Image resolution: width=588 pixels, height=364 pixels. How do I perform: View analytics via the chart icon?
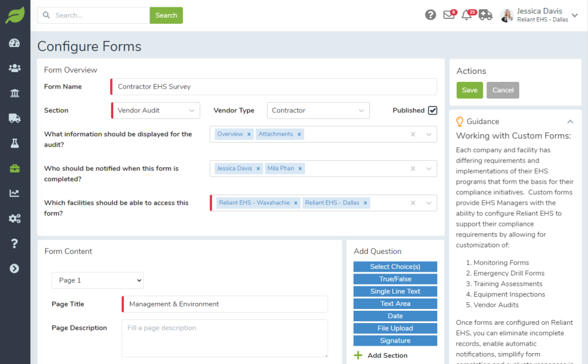coord(13,193)
